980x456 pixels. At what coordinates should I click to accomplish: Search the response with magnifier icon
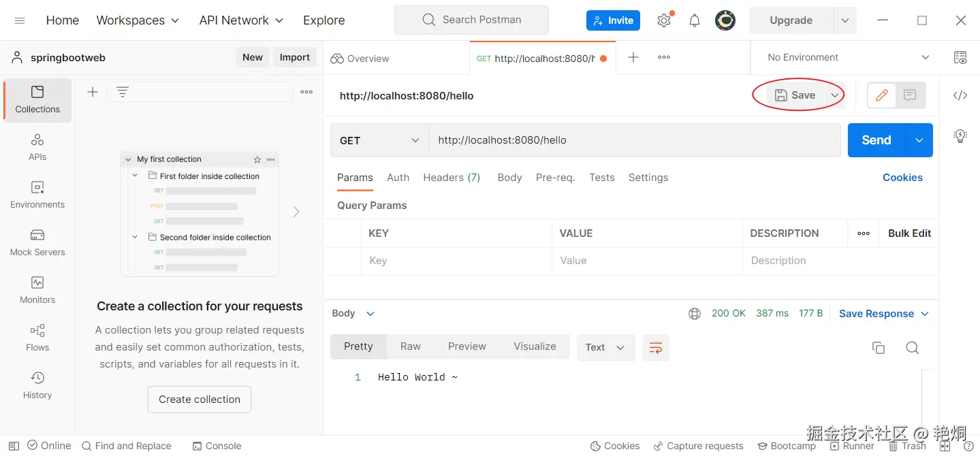[x=913, y=348]
